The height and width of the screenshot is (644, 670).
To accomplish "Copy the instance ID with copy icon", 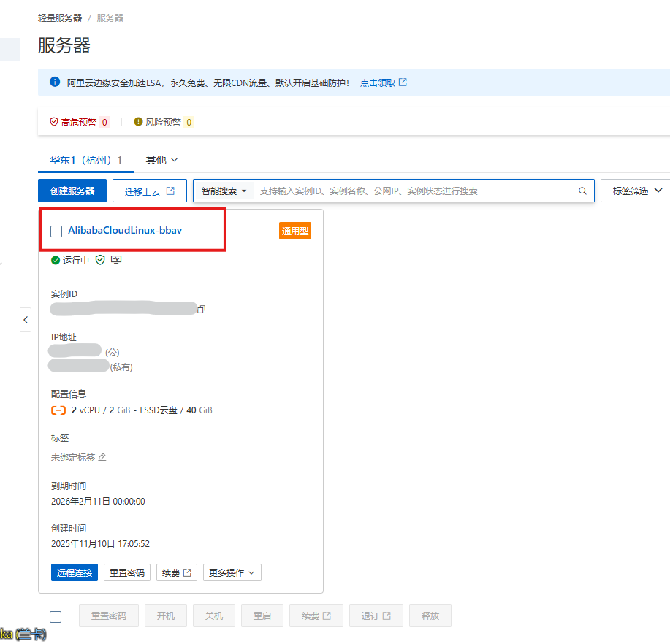I will coord(201,309).
